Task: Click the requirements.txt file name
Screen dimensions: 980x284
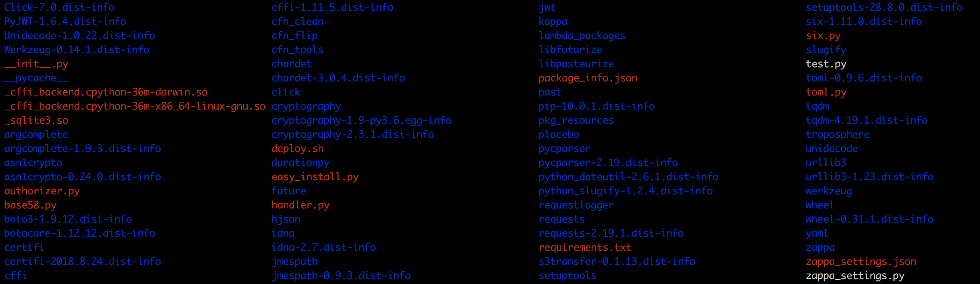Action: (x=585, y=247)
